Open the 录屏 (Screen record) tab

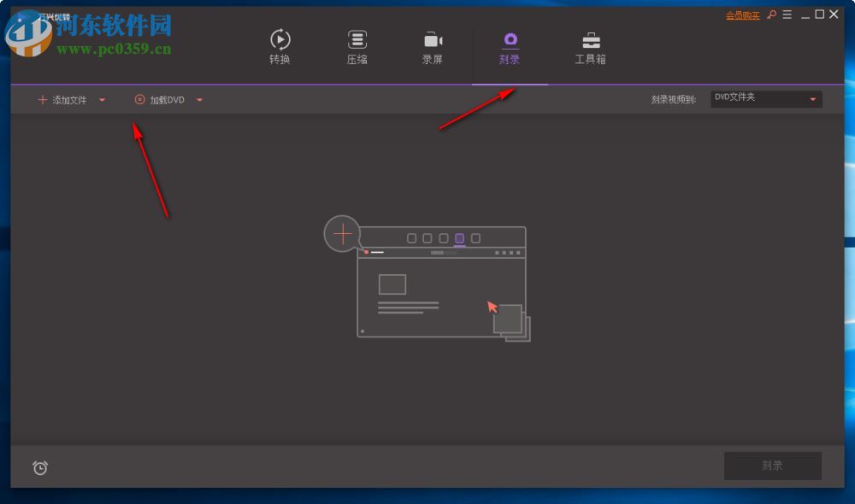(433, 47)
